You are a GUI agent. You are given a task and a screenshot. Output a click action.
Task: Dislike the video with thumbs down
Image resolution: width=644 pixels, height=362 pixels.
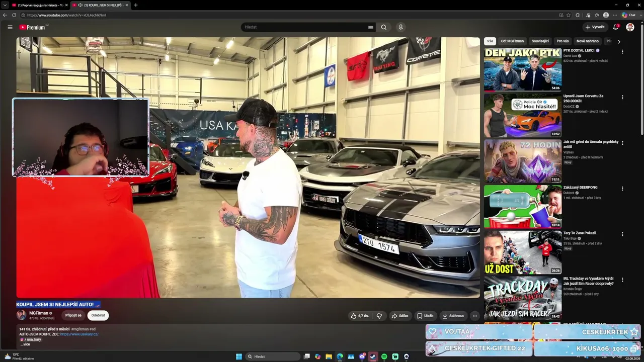point(379,316)
